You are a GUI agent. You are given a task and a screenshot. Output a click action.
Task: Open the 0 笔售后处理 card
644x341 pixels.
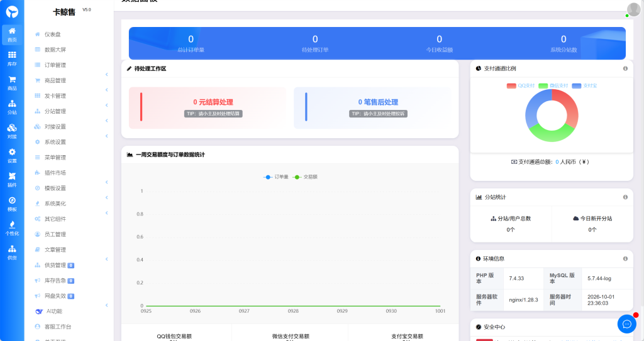point(372,107)
